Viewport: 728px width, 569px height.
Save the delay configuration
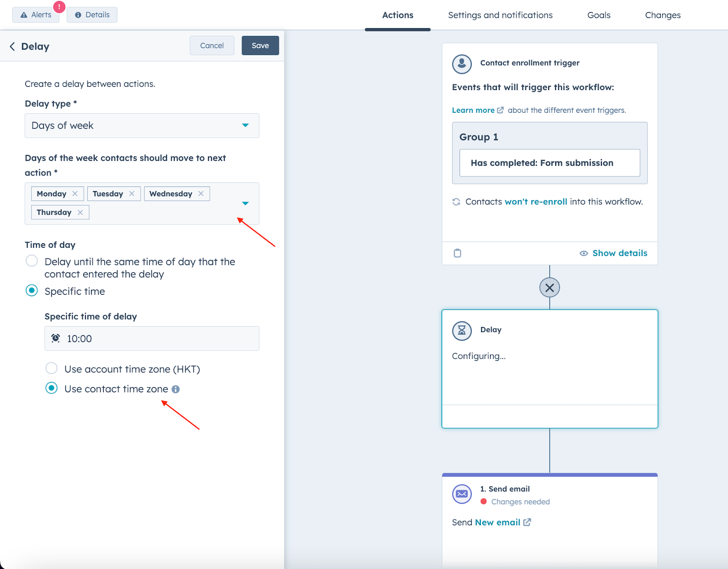click(x=260, y=45)
